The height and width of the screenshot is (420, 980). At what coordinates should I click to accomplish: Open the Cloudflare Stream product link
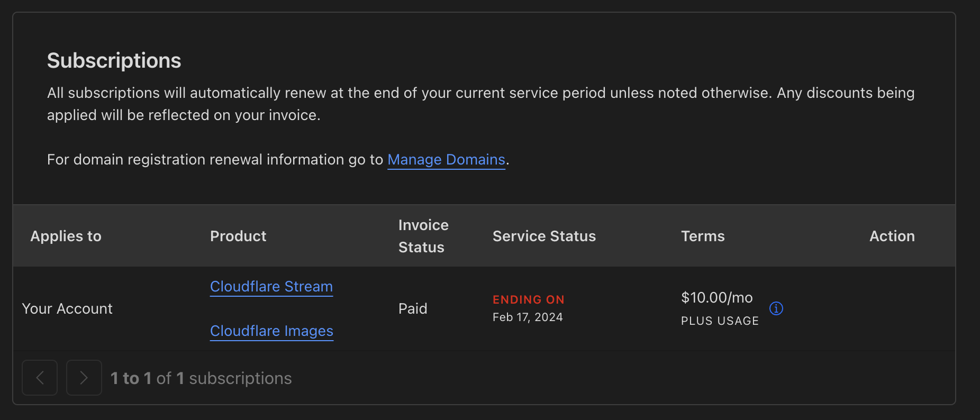pos(271,286)
